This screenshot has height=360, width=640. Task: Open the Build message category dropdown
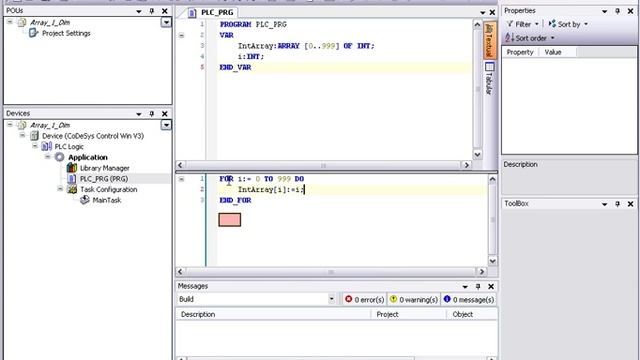pos(331,299)
